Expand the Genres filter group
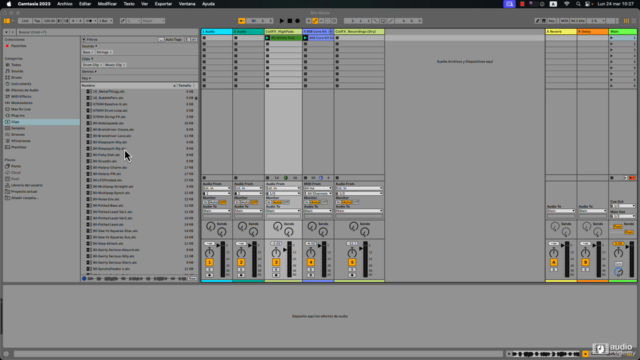640x360 pixels. 89,71
